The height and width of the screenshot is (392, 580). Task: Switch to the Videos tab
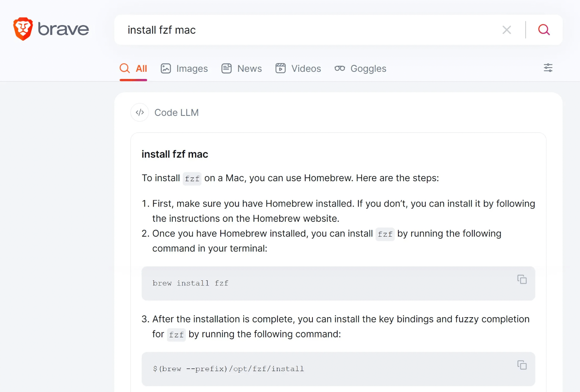(298, 68)
